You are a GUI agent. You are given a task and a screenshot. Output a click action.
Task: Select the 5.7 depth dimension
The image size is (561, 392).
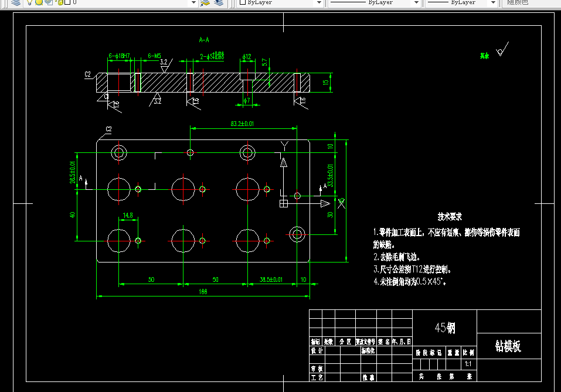[264, 62]
